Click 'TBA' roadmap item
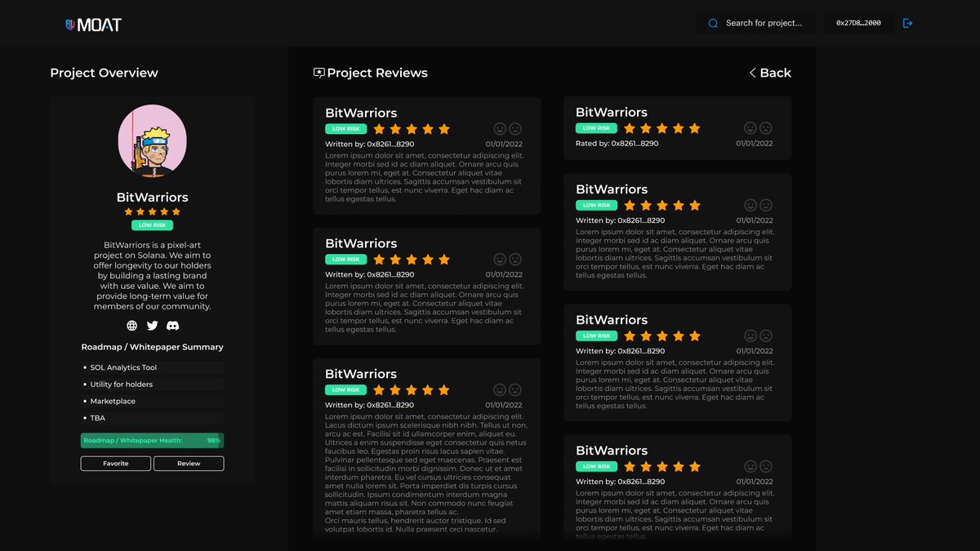 tap(152, 418)
